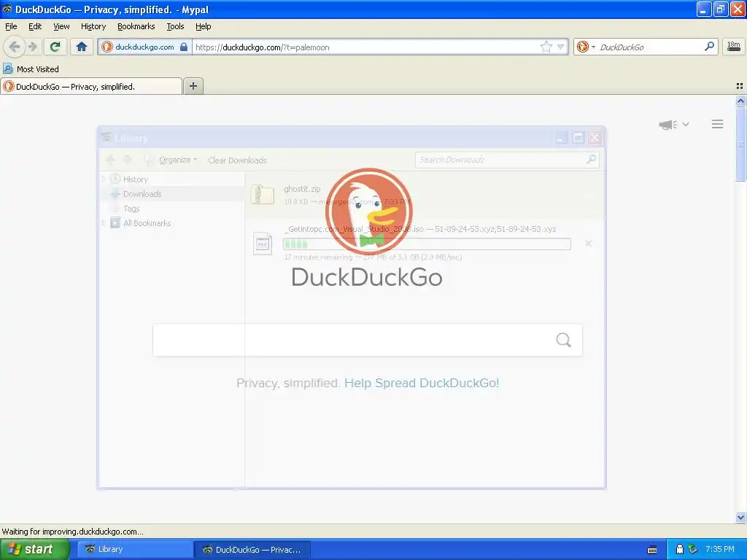Go forward with the Forward arrow button
This screenshot has height=560, width=747.
(x=32, y=47)
